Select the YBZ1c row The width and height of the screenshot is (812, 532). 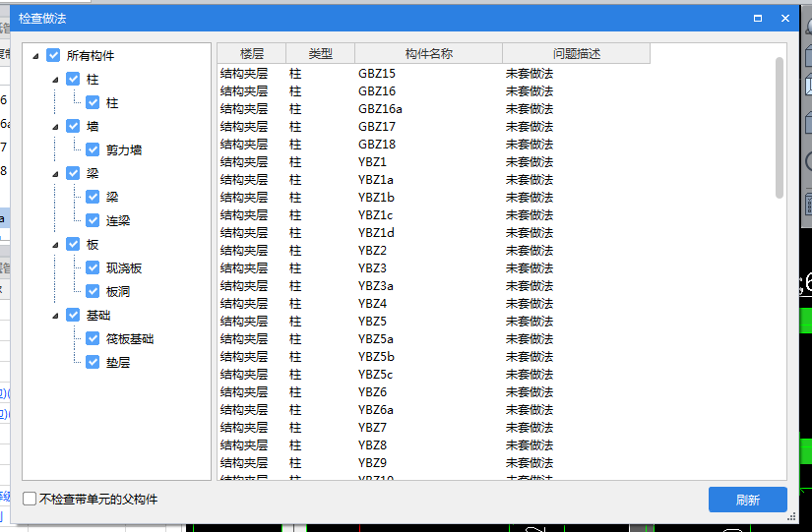434,214
